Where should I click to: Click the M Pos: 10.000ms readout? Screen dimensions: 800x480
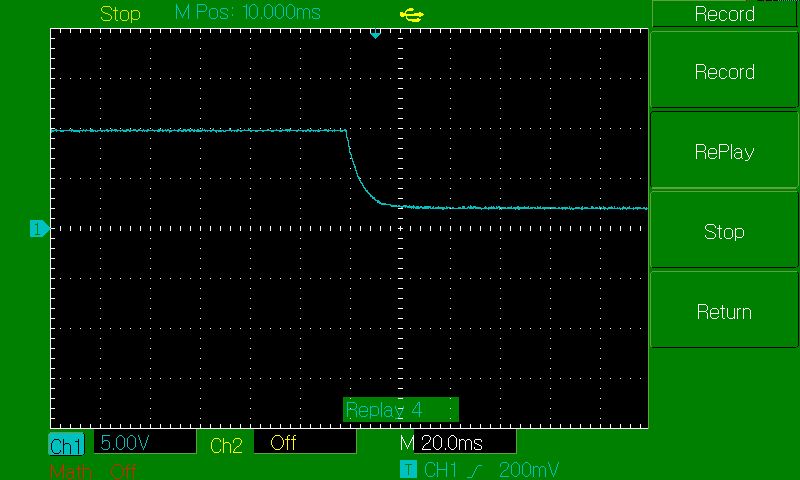247,12
